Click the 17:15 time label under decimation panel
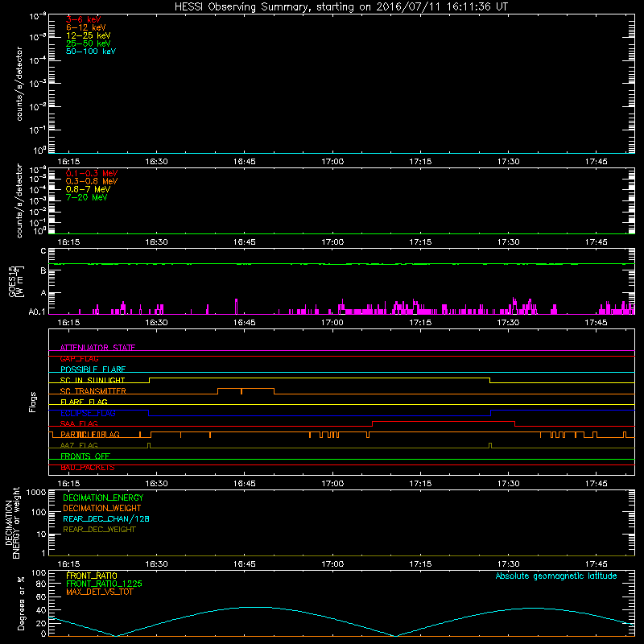Image resolution: width=644 pixels, height=644 pixels. [x=420, y=564]
